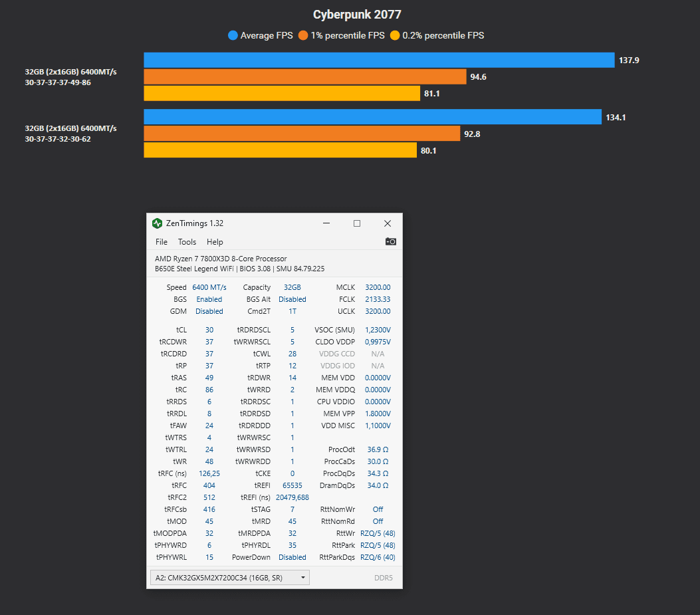Click the orange 94.6 FPS bar
This screenshot has width=700, height=615.
[305, 77]
